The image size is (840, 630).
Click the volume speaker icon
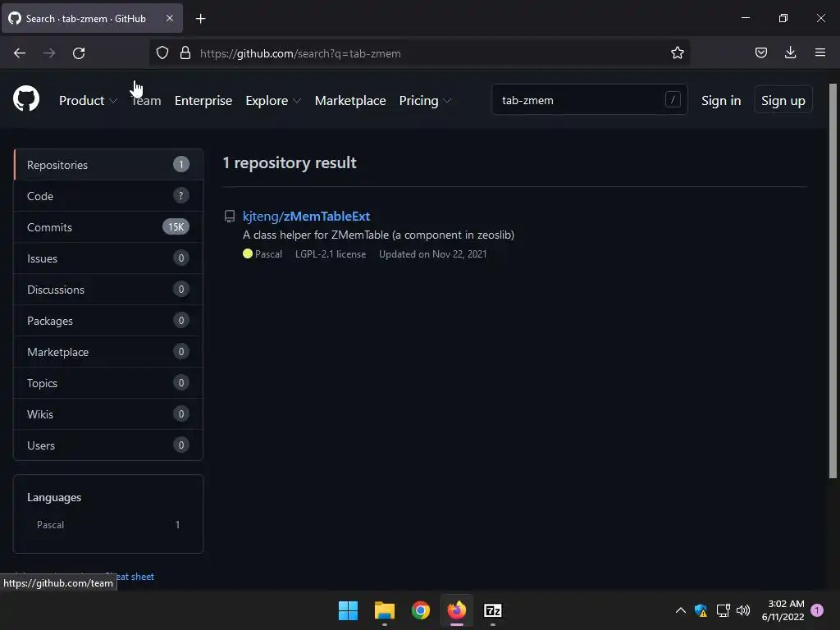click(x=743, y=610)
